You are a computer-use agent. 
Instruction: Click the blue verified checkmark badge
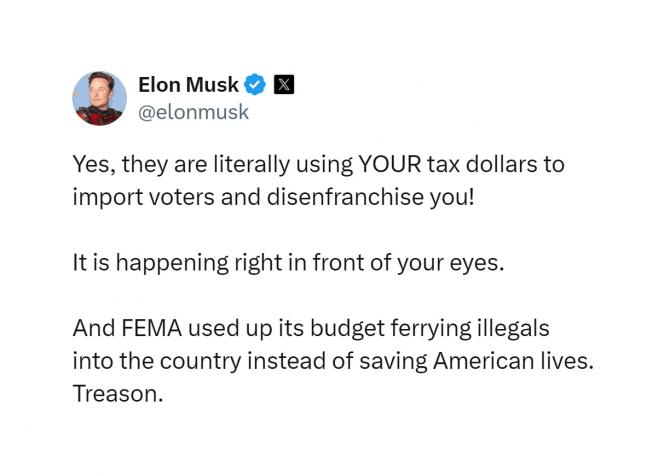255,85
